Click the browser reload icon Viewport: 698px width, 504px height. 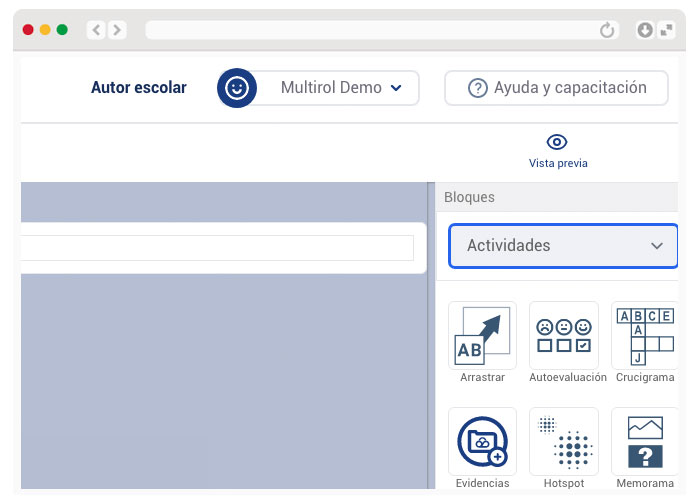[x=607, y=30]
